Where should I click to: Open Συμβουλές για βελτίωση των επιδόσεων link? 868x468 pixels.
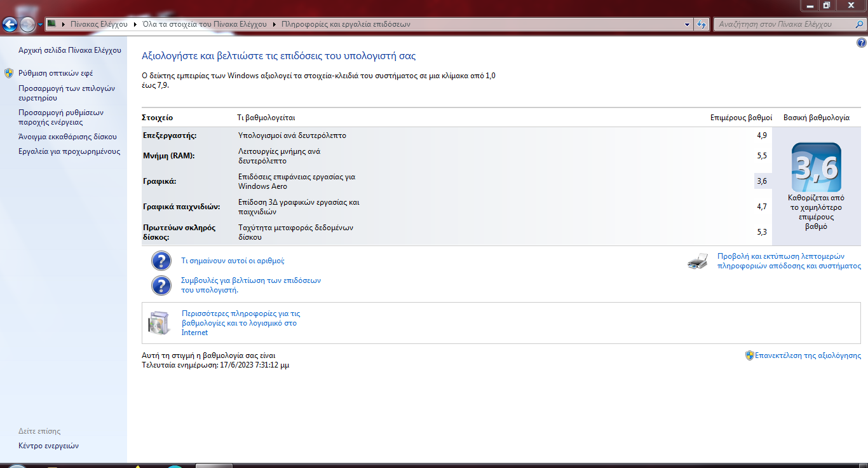coord(251,285)
